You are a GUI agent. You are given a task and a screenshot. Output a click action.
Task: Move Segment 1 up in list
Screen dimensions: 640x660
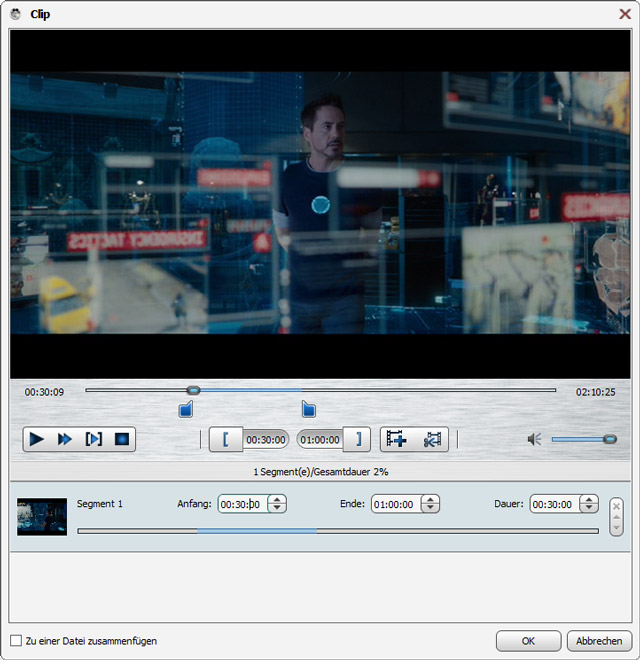click(616, 517)
